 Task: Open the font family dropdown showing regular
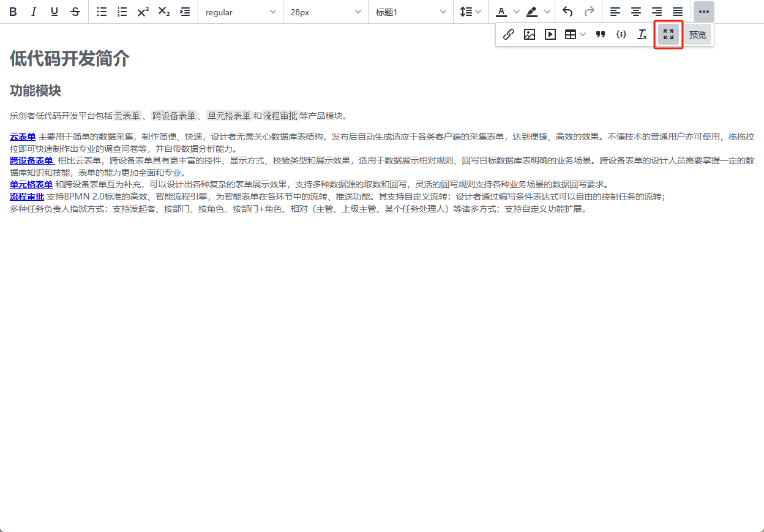(240, 12)
